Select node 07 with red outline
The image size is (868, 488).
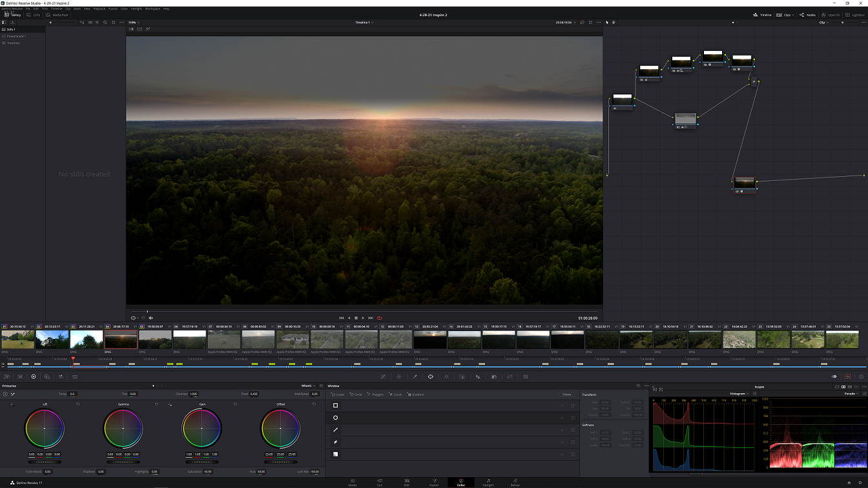point(745,185)
